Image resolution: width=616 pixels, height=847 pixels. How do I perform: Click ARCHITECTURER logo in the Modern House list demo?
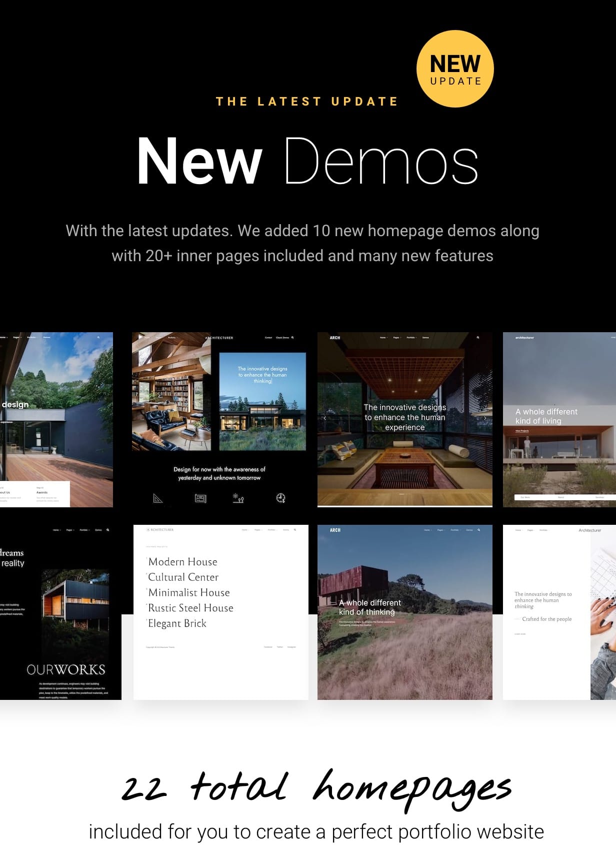click(x=160, y=529)
